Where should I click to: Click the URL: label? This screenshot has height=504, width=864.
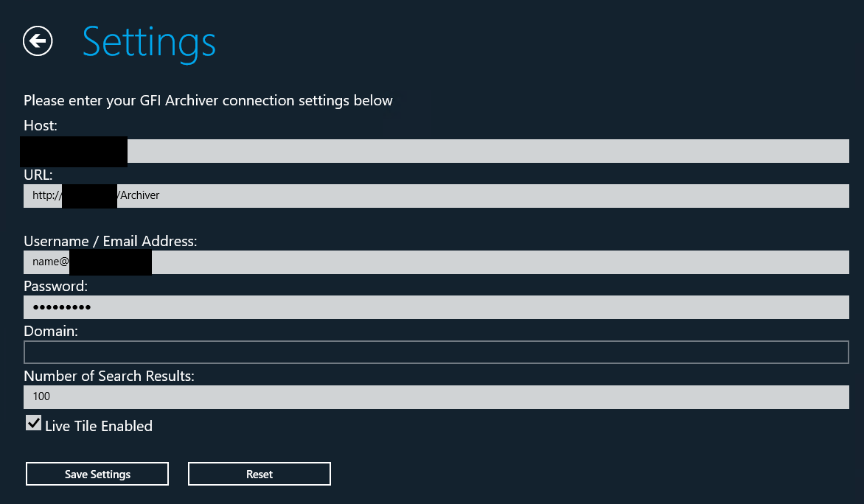38,175
